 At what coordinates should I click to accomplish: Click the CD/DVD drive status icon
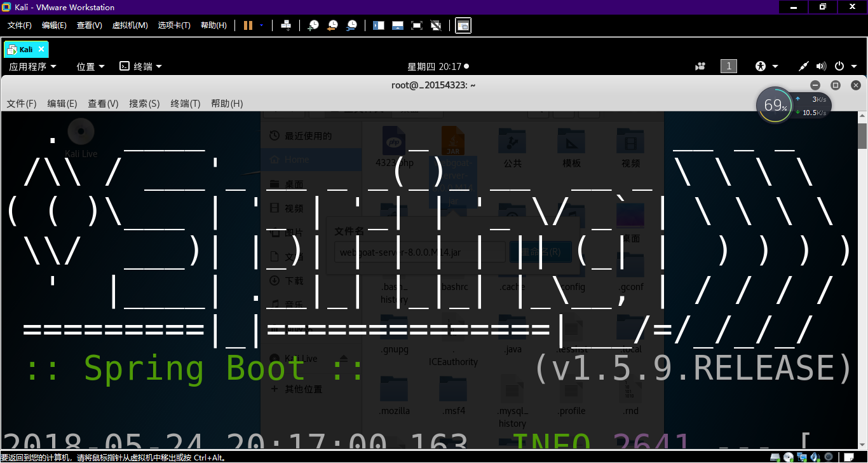click(789, 457)
